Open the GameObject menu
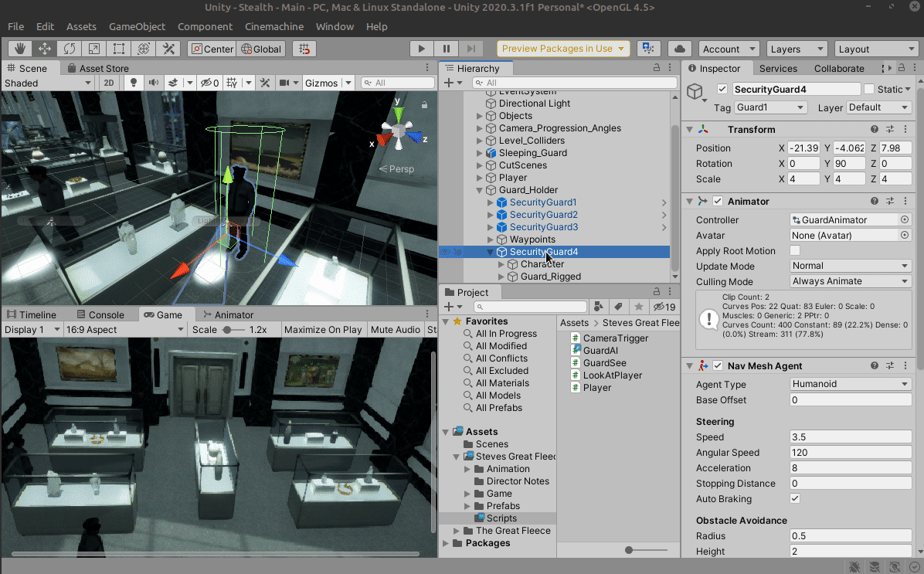Viewport: 924px width, 574px height. click(x=137, y=26)
